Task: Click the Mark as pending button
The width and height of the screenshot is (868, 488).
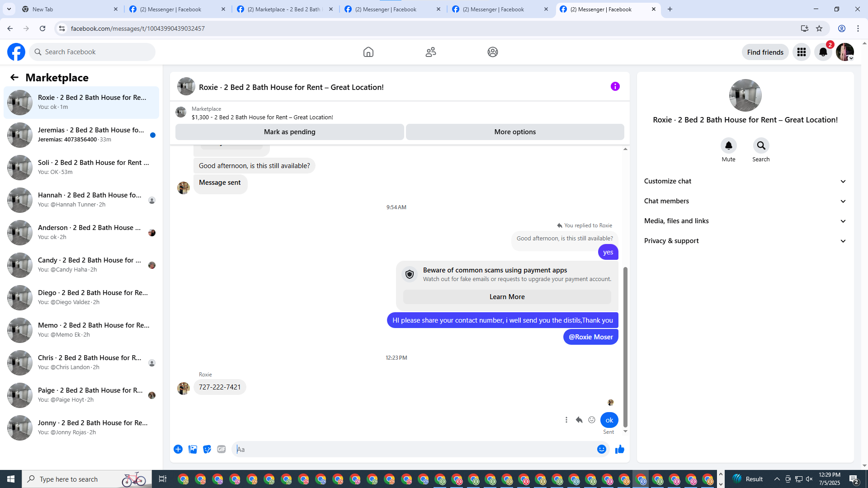Action: pyautogui.click(x=289, y=132)
